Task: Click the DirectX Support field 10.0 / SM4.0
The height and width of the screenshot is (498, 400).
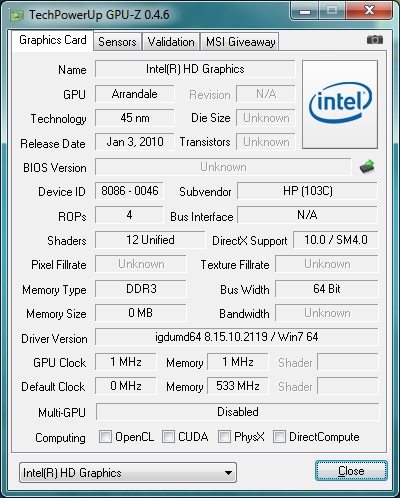Action: coord(336,240)
